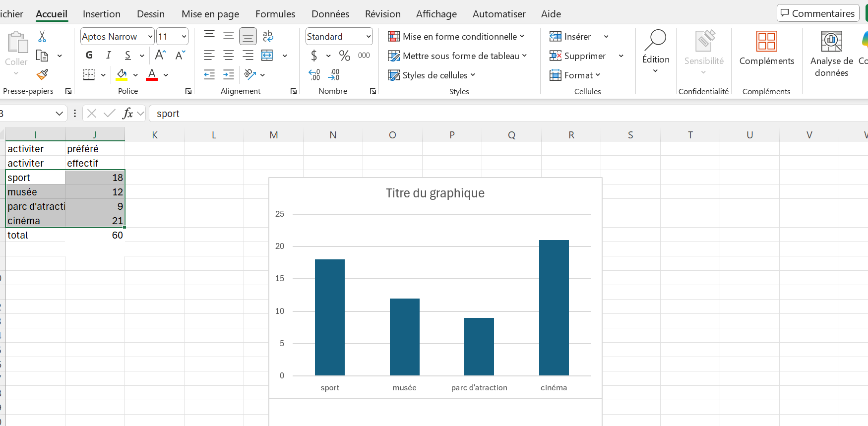868x426 pixels.
Task: Open the Aptos Narrow font dropdown
Action: [x=150, y=37]
